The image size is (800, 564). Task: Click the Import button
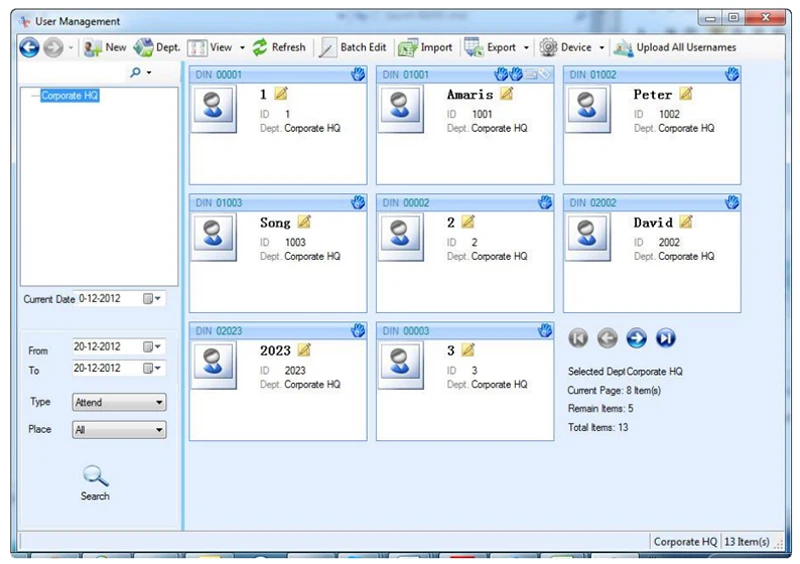coord(425,47)
